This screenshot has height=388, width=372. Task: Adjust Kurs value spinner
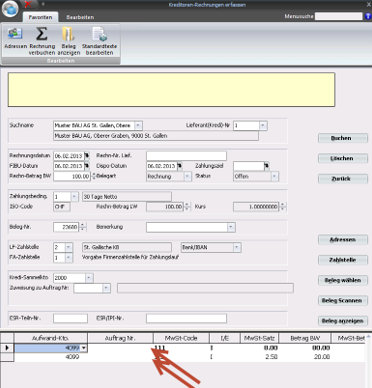click(x=282, y=207)
